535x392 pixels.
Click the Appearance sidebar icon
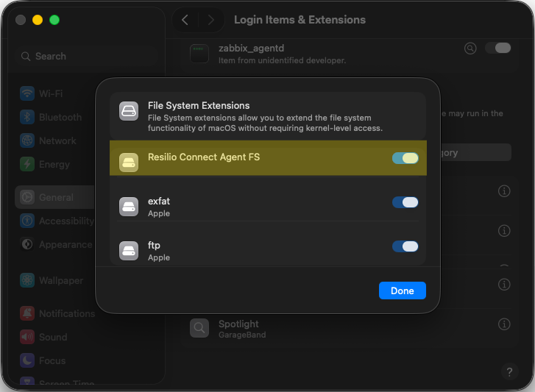click(x=27, y=244)
